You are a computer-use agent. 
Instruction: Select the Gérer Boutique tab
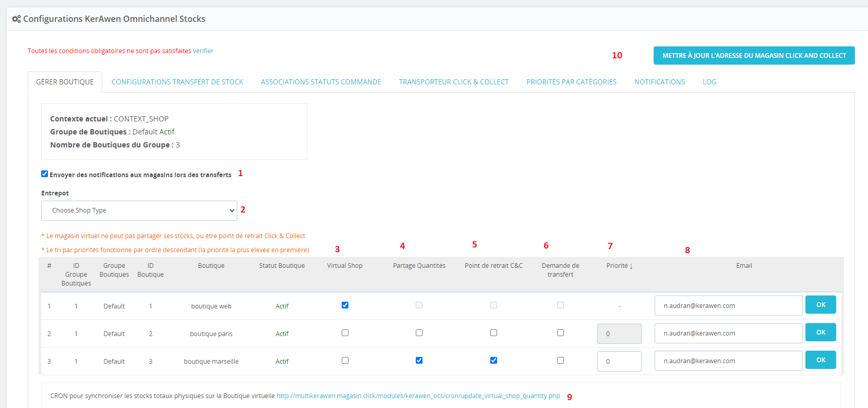tap(65, 82)
